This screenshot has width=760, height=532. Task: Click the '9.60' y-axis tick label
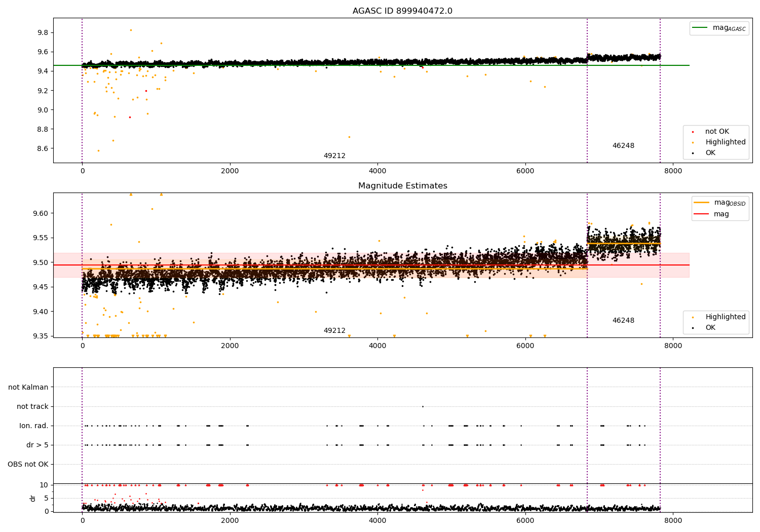pos(41,214)
